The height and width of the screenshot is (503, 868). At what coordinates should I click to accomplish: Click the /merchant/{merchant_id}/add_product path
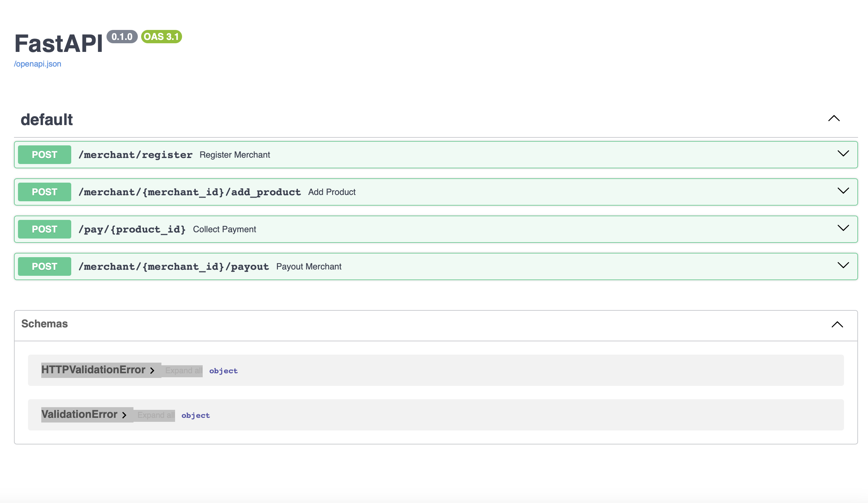click(x=189, y=192)
